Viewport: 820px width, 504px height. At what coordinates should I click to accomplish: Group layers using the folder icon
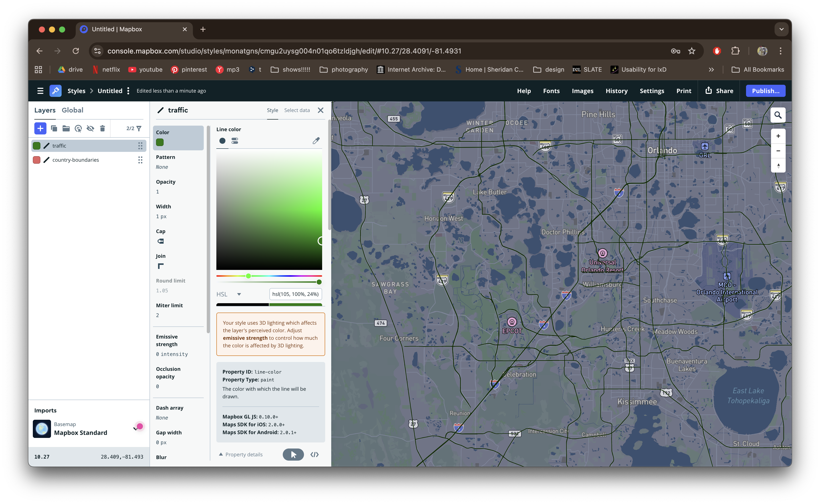click(66, 128)
